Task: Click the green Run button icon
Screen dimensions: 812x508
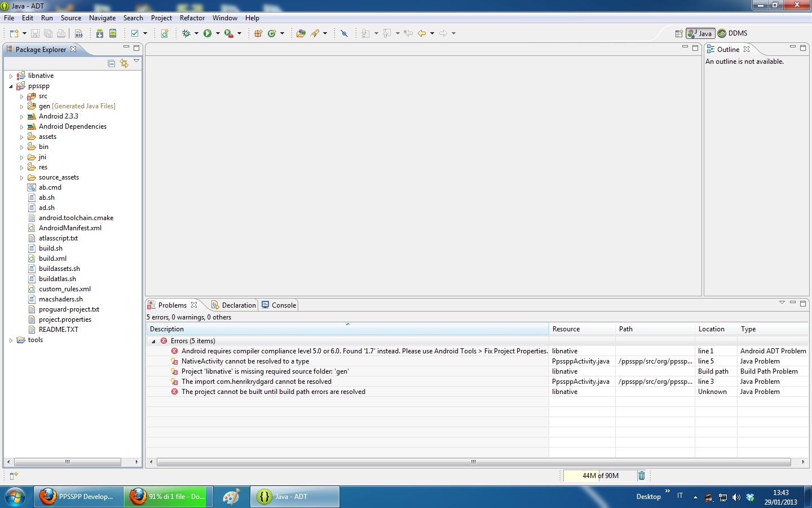Action: click(x=208, y=33)
